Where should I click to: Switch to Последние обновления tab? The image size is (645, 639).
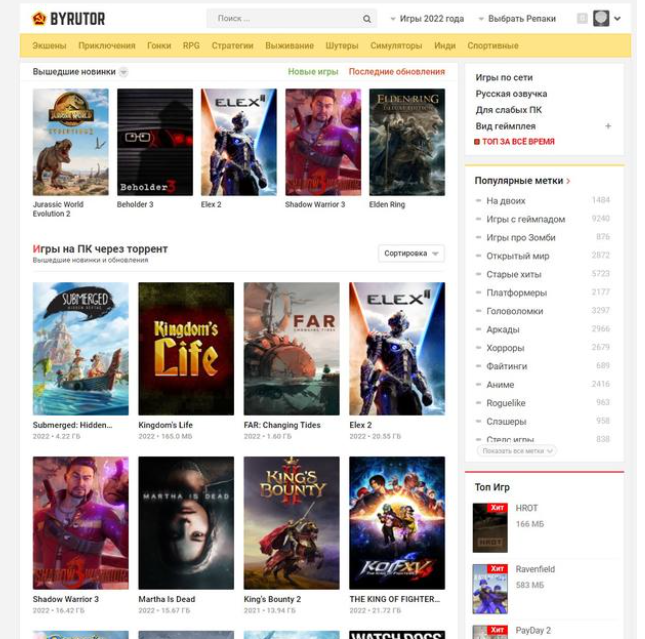click(x=397, y=72)
